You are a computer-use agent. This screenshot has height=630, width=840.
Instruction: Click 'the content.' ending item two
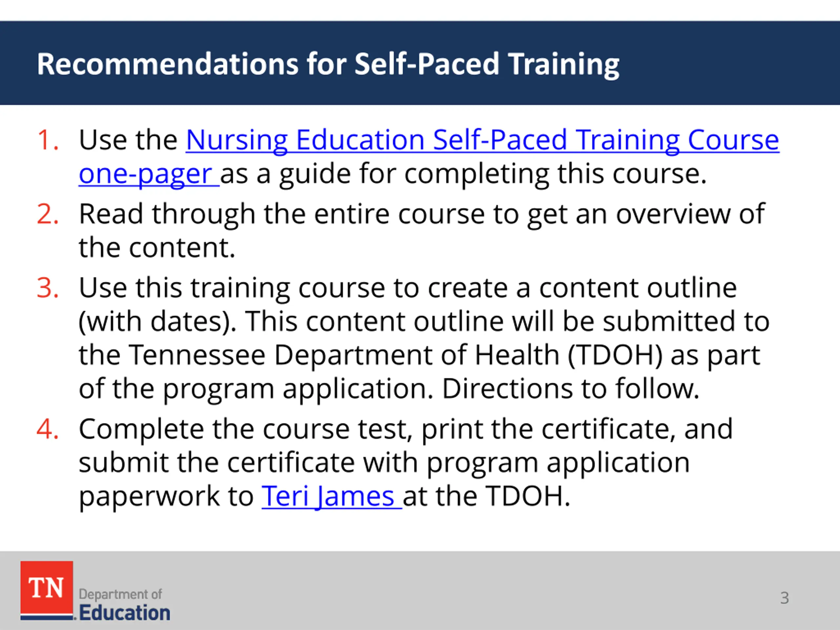157,248
